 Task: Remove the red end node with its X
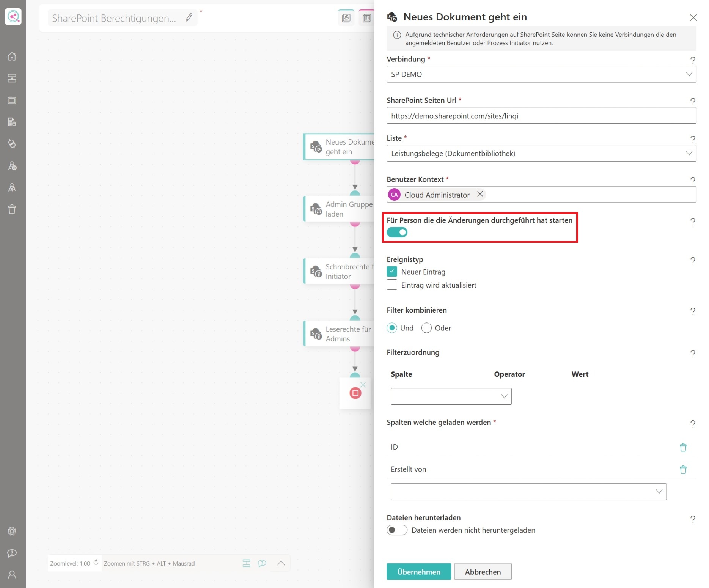pyautogui.click(x=363, y=385)
